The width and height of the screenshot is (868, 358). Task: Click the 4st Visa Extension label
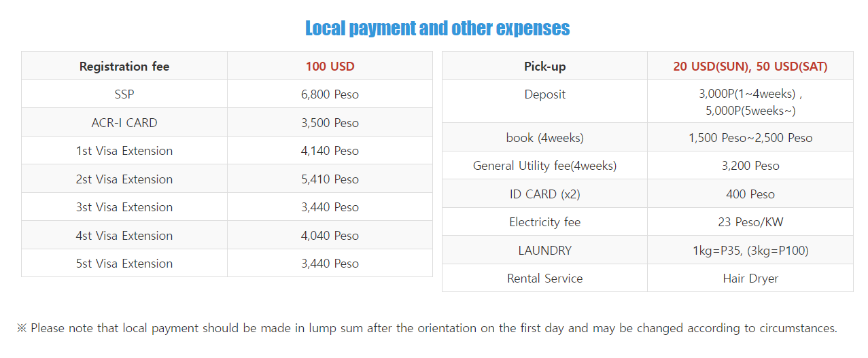coord(124,236)
